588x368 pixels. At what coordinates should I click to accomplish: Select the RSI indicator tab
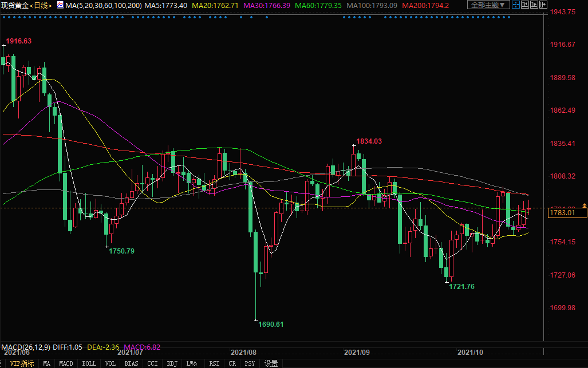click(214, 363)
